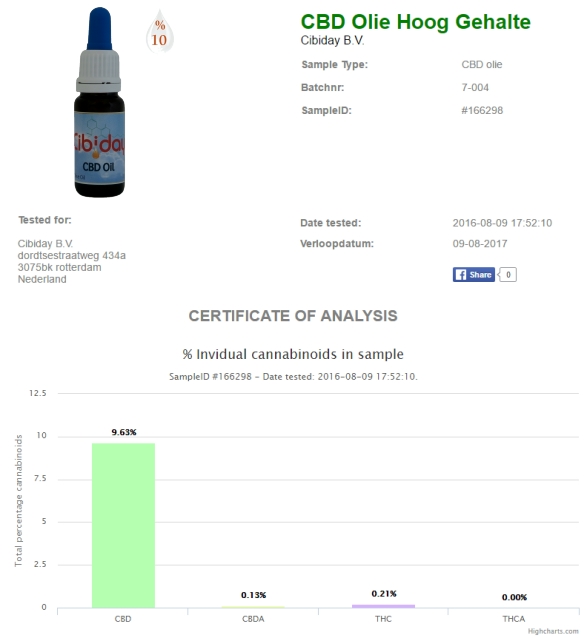This screenshot has width=587, height=638.
Task: Click the Facebook Share button
Action: tap(474, 275)
